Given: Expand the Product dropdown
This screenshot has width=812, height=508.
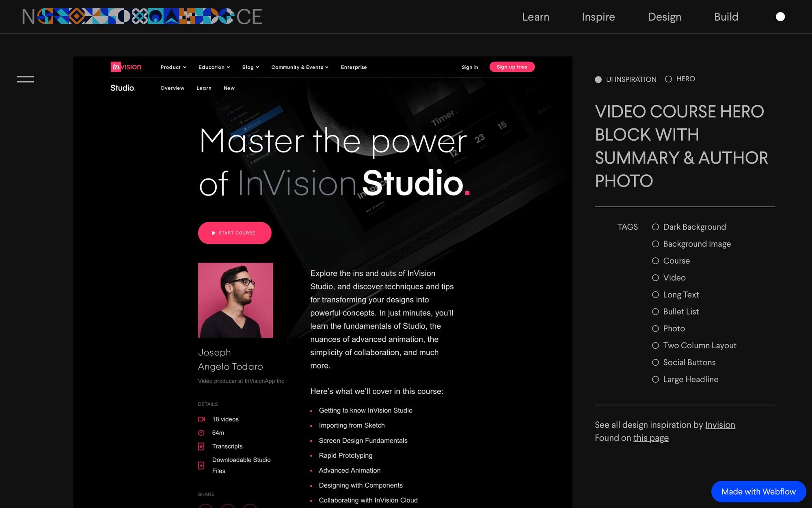Looking at the screenshot, I should point(173,67).
